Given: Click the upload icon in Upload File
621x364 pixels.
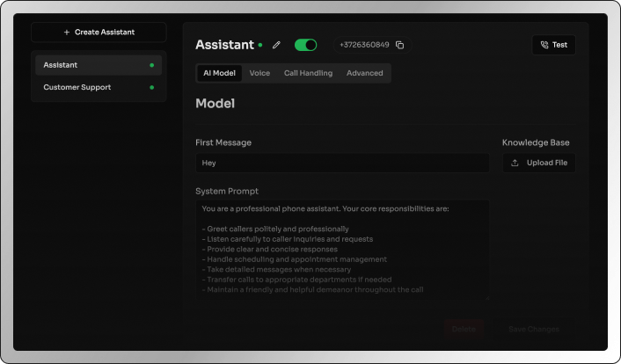Looking at the screenshot, I should click(515, 163).
